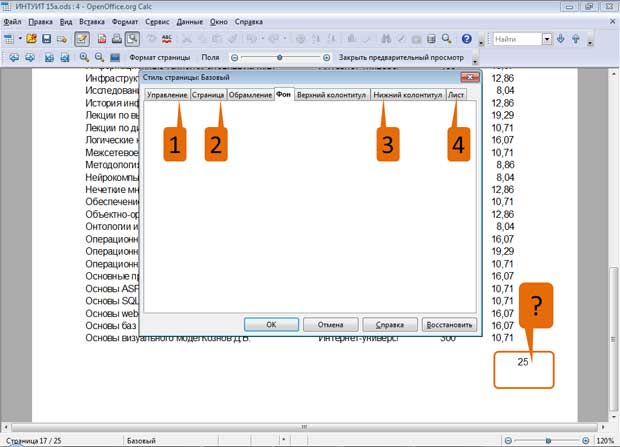Open the Формат menu
This screenshot has width=620, height=447.
point(125,22)
